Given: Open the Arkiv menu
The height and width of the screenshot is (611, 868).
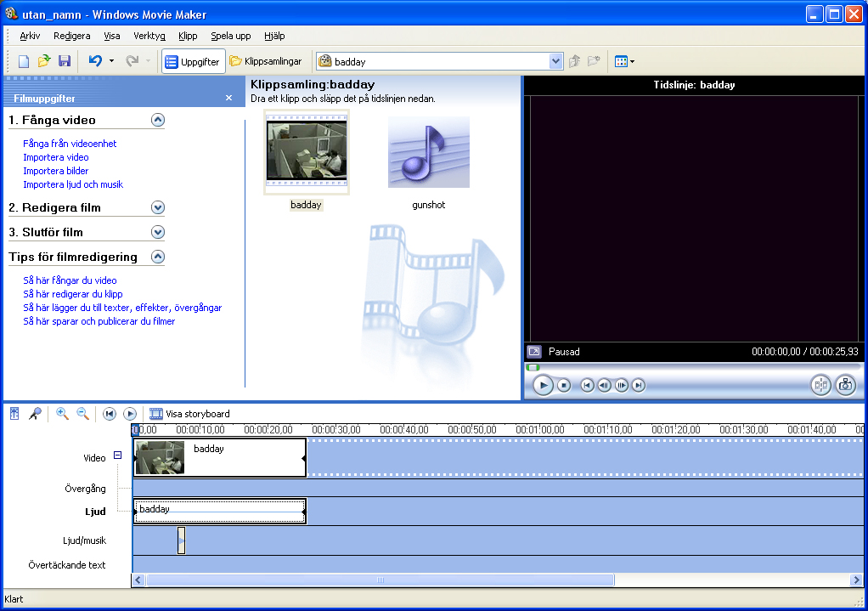Looking at the screenshot, I should click(30, 36).
